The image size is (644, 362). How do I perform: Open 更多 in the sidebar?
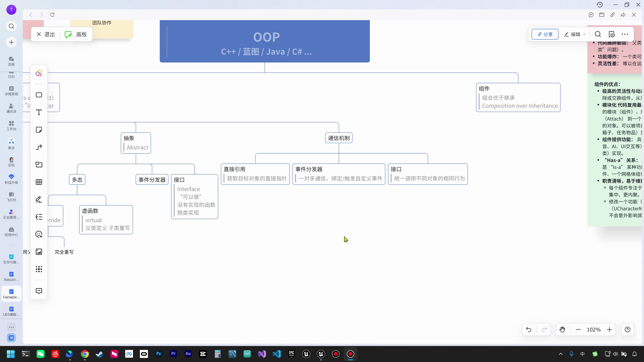(11, 144)
